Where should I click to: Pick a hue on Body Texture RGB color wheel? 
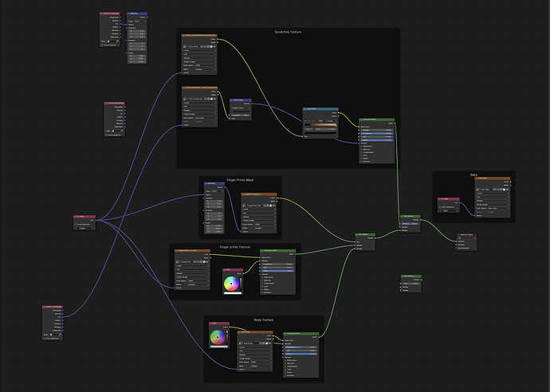click(x=218, y=337)
